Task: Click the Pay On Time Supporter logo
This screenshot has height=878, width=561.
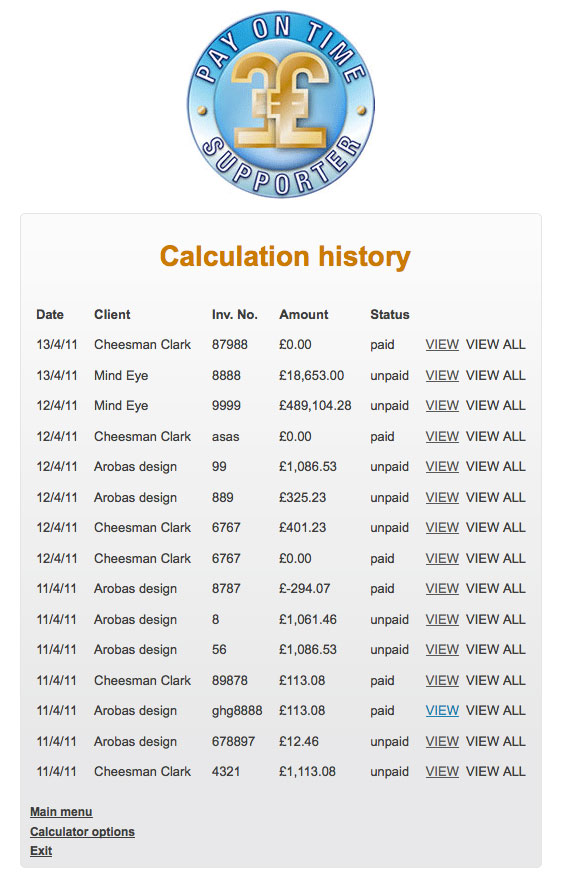Action: [280, 104]
